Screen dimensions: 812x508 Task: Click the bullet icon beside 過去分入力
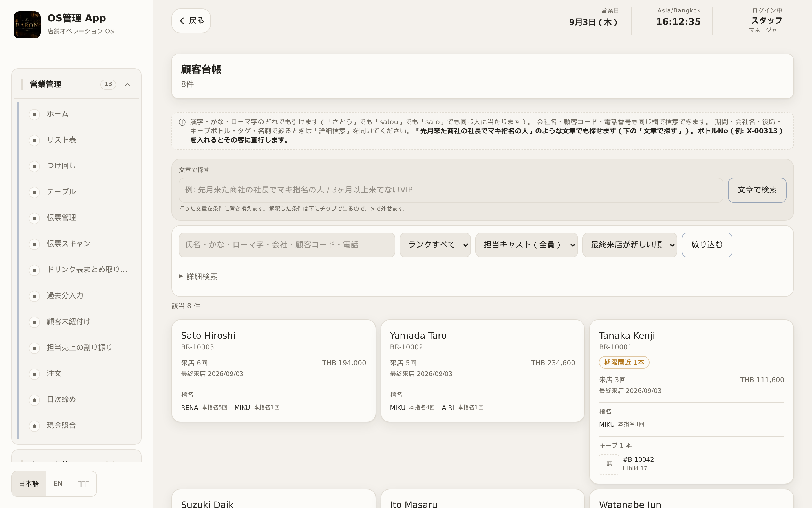coord(34,296)
